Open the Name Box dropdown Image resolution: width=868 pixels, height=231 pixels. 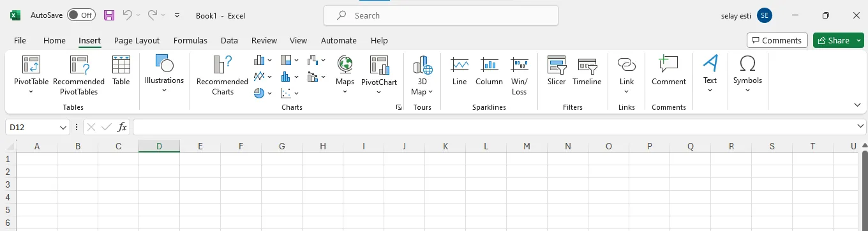pyautogui.click(x=63, y=128)
